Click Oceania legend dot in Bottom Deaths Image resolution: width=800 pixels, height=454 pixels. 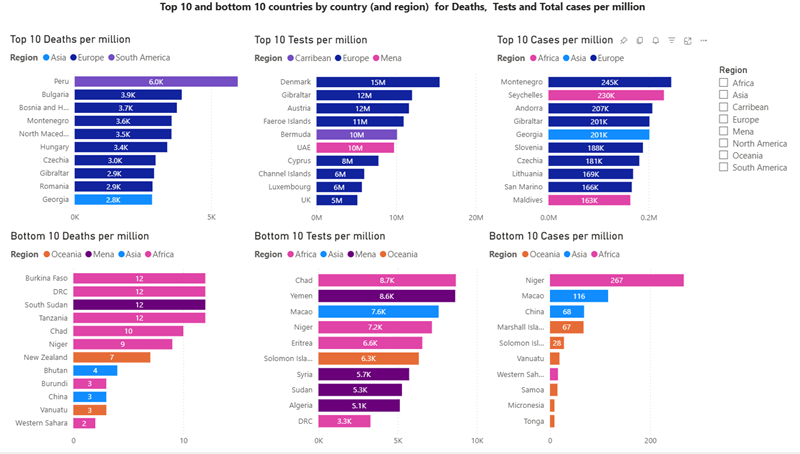pos(46,255)
